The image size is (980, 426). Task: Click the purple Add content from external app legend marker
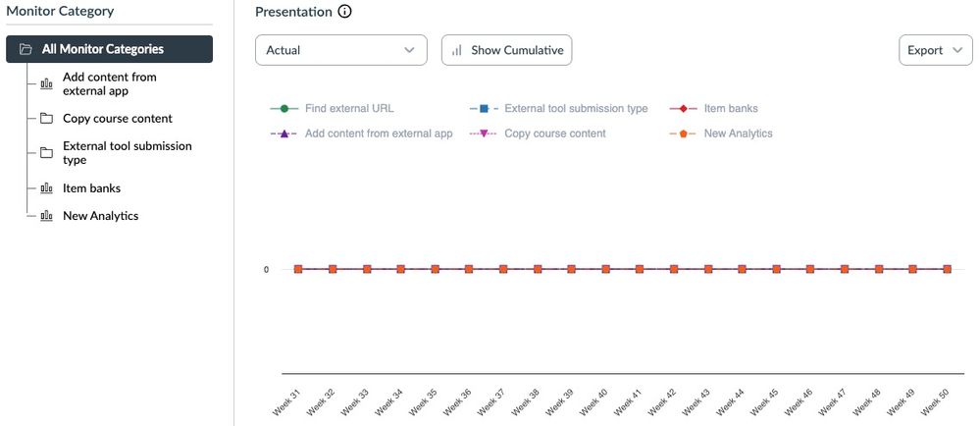[284, 133]
